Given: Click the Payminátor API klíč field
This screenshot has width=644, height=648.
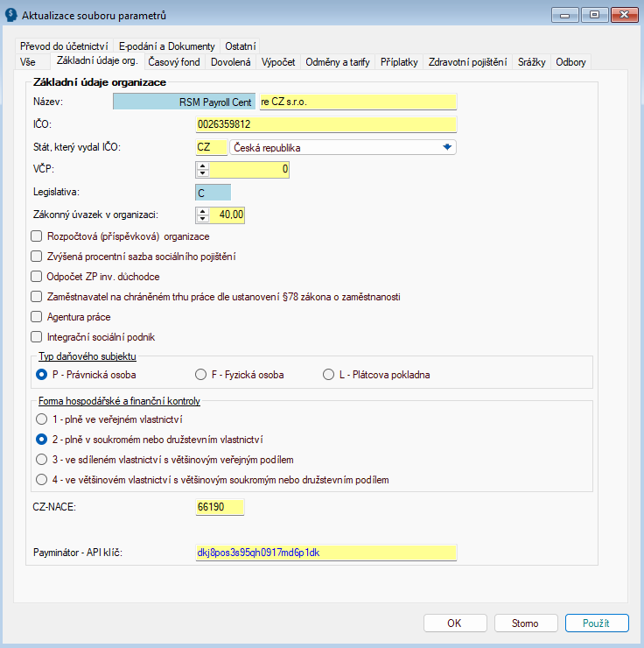Looking at the screenshot, I should coord(325,553).
